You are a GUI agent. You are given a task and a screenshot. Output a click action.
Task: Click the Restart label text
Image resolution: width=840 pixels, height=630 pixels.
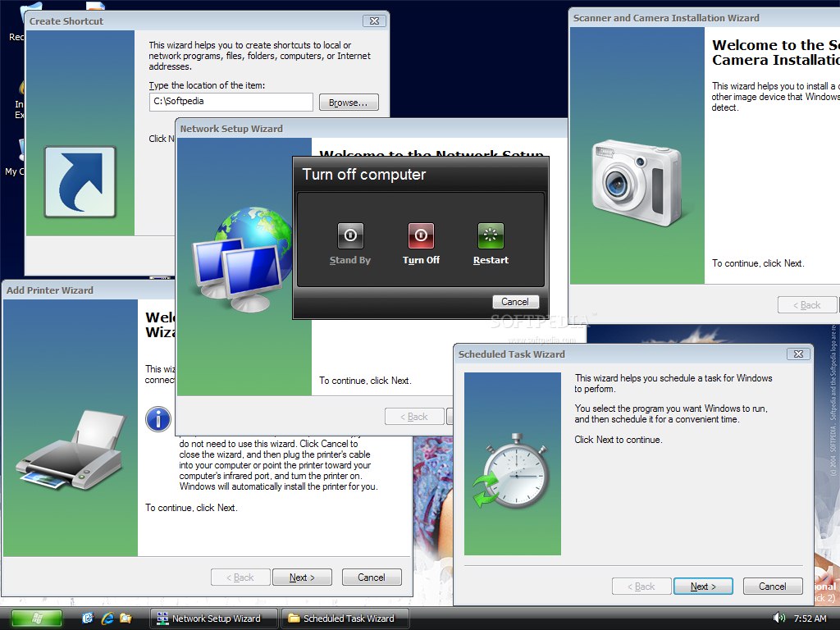491,260
